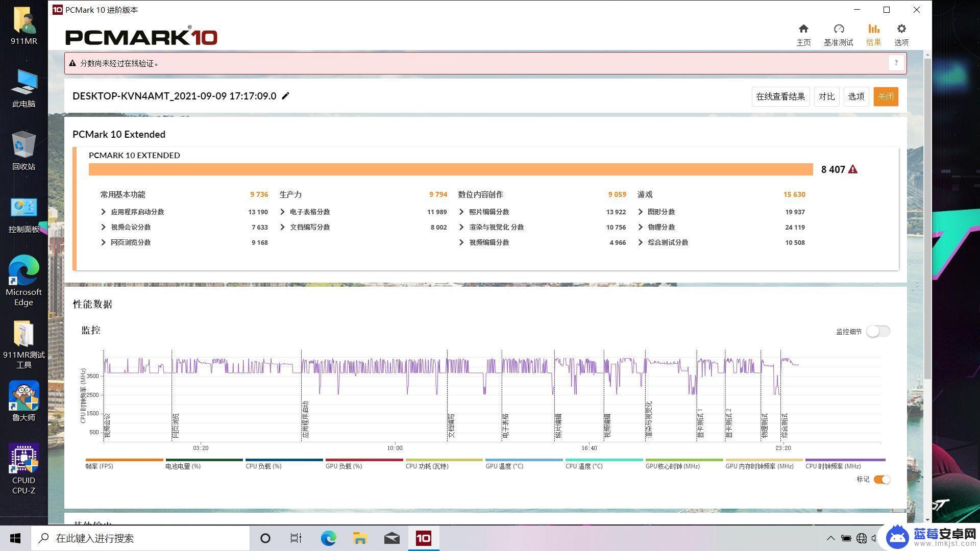
Task: Open the 选项 gear in header
Action: pyautogui.click(x=901, y=35)
